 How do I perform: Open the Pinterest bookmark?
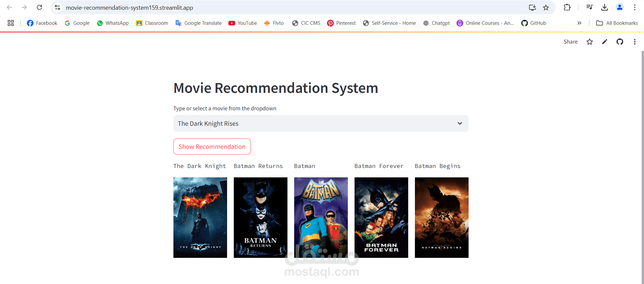tap(341, 23)
